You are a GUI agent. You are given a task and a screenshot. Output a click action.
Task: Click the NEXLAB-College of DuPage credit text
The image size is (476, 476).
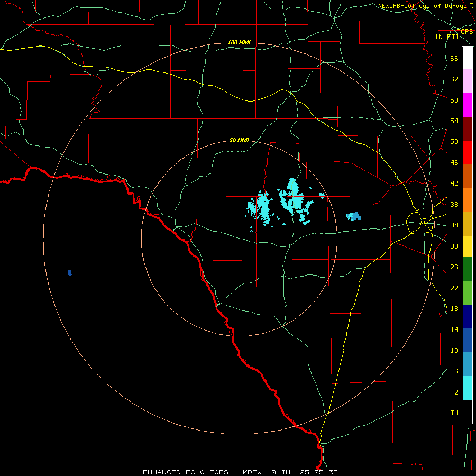(x=426, y=6)
